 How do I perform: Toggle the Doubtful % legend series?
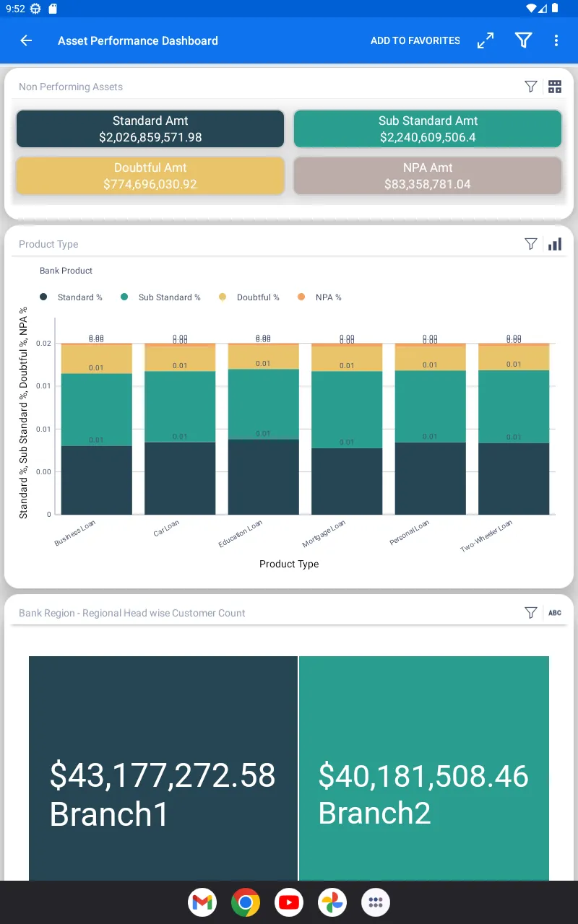tap(249, 297)
